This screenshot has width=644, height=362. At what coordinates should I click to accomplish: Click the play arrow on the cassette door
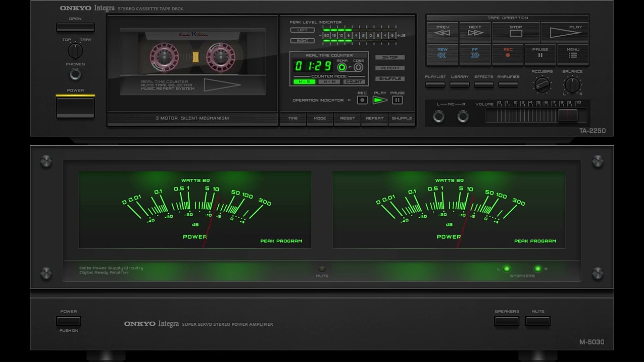tap(222, 84)
